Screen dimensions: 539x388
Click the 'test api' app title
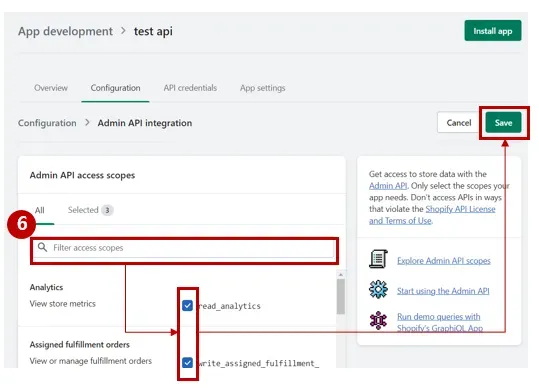pos(153,31)
